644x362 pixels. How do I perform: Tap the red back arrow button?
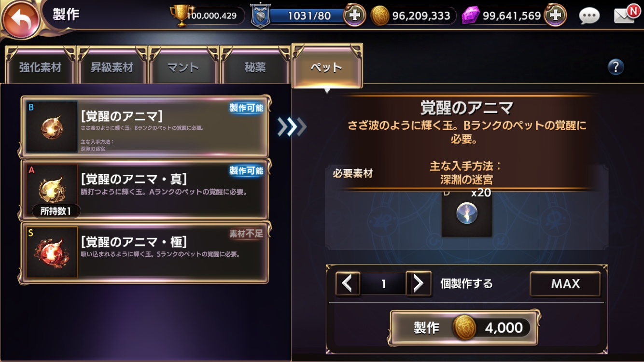point(20,20)
